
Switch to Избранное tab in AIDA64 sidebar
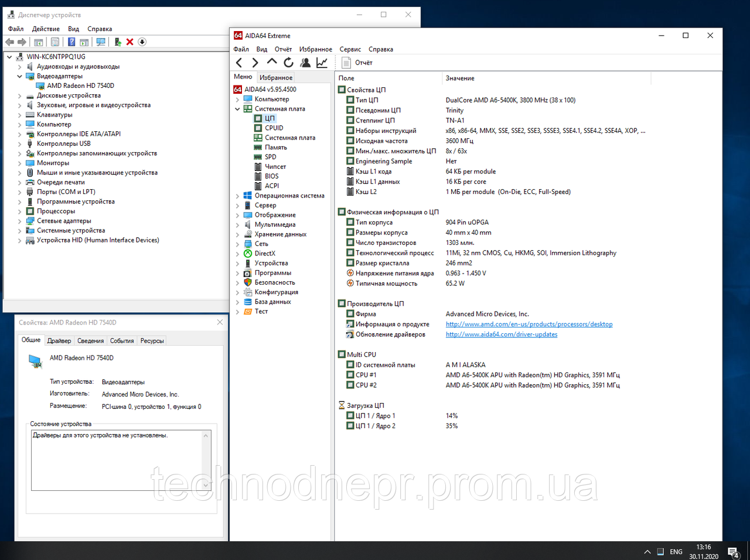coord(276,77)
